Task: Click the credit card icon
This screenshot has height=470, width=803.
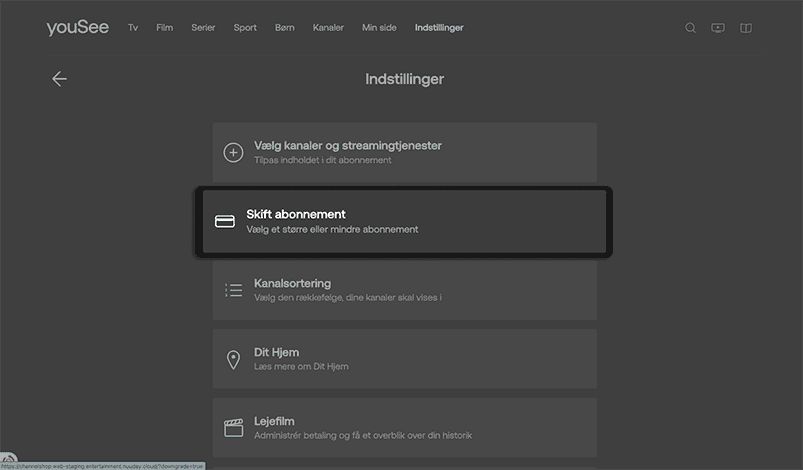Action: click(225, 221)
